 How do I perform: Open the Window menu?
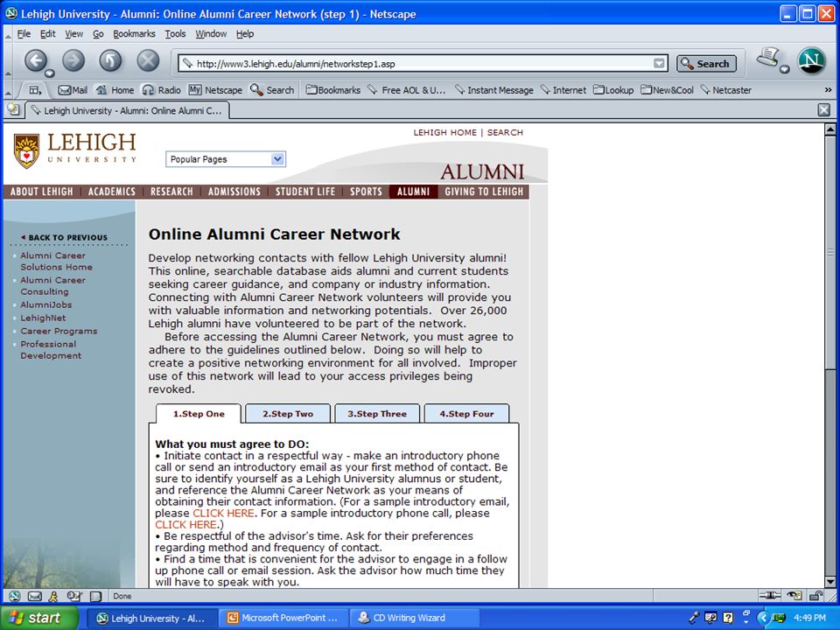pyautogui.click(x=211, y=34)
